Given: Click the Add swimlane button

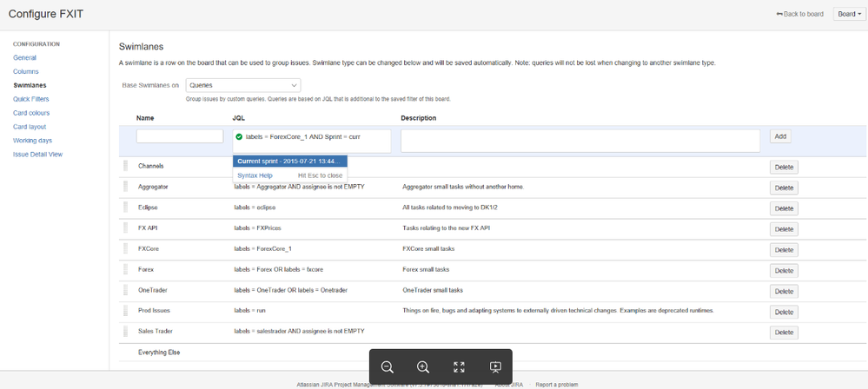Looking at the screenshot, I should point(780,136).
